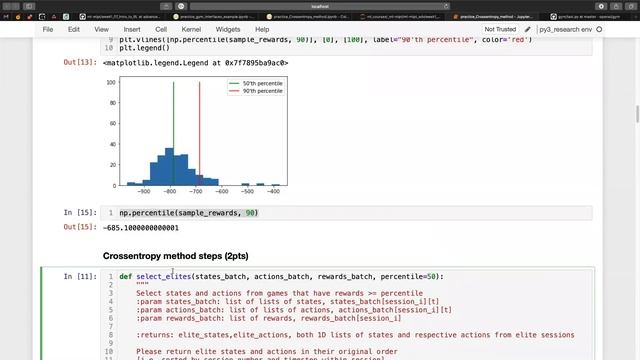Click the privacy shield icon beside address bar
This screenshot has height=360, width=640.
(181, 6)
